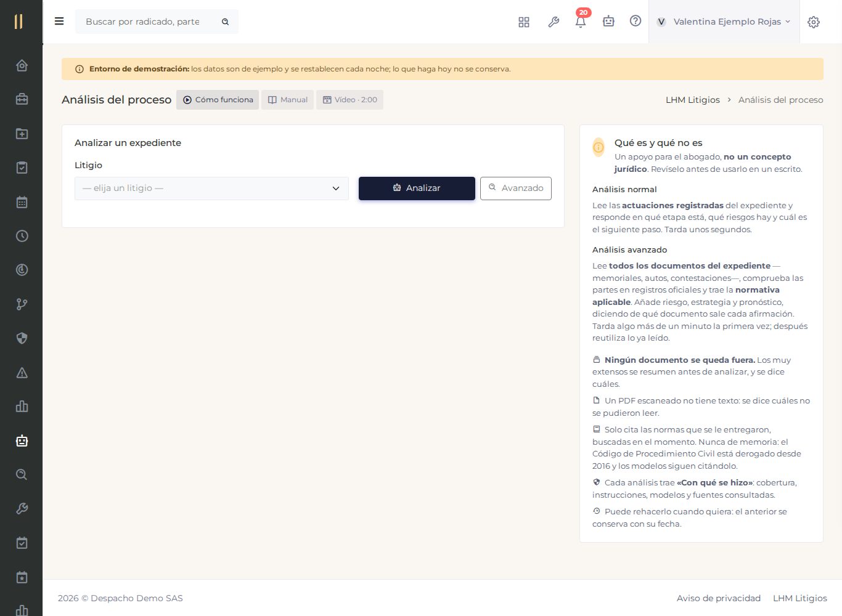The height and width of the screenshot is (616, 842).
Task: Open the 'Cómo funciona' button
Action: pyautogui.click(x=218, y=100)
